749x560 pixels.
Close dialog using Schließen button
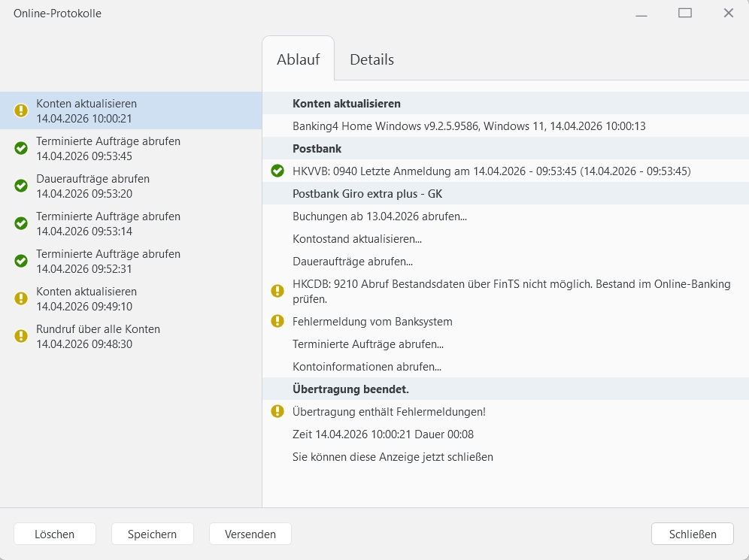coord(692,534)
